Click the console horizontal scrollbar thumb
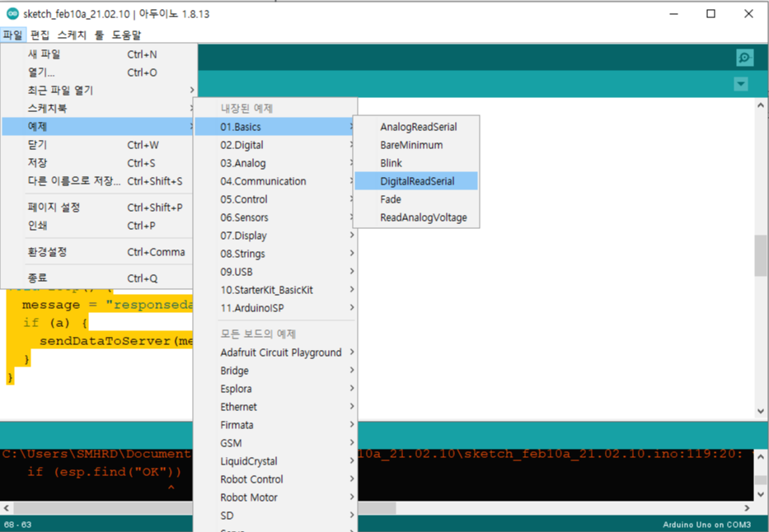Image resolution: width=769 pixels, height=532 pixels. (204, 508)
